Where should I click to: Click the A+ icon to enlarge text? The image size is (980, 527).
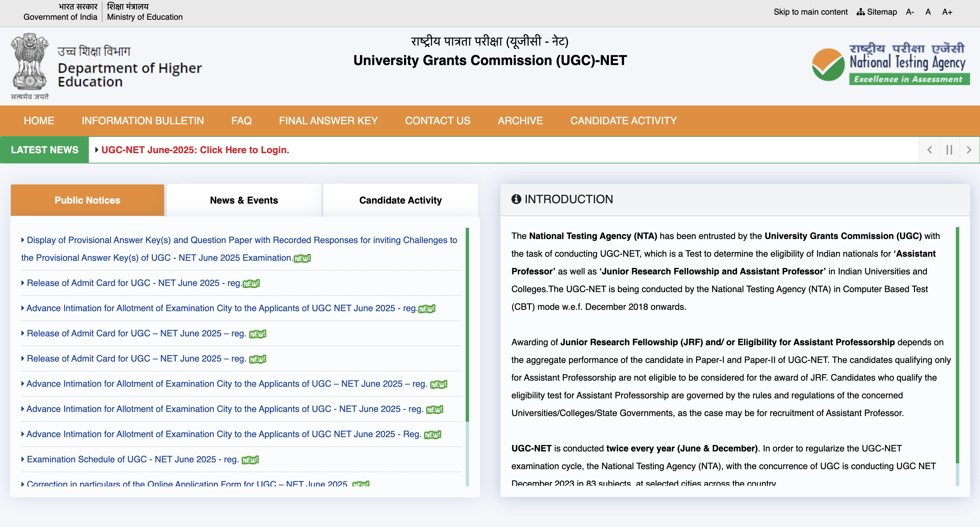point(947,12)
